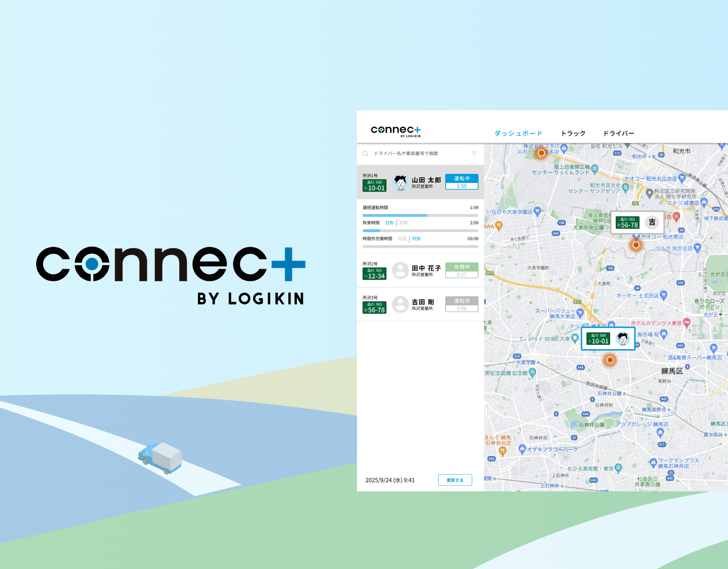Click the オザキフラワーパーク shop pin

pyautogui.click(x=522, y=449)
